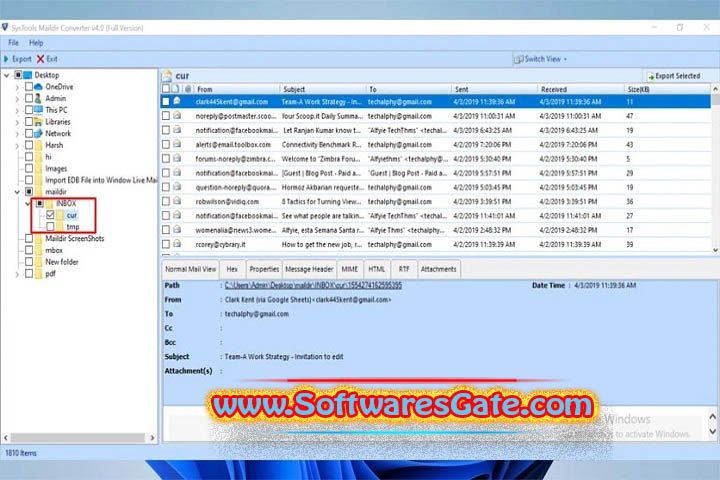The width and height of the screenshot is (720, 480).
Task: Expand the OneDrive tree node
Action: [17, 87]
